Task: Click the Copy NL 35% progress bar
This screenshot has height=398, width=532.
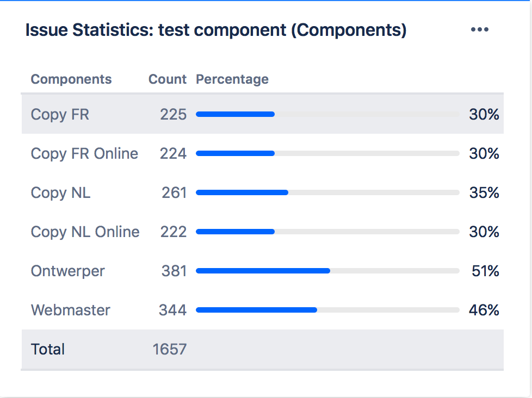Action: click(x=328, y=192)
